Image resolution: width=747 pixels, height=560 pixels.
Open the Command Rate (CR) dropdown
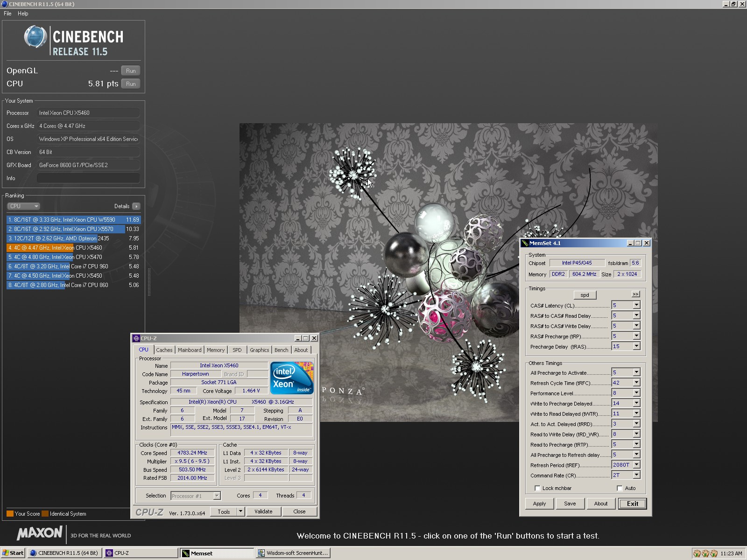tap(636, 475)
